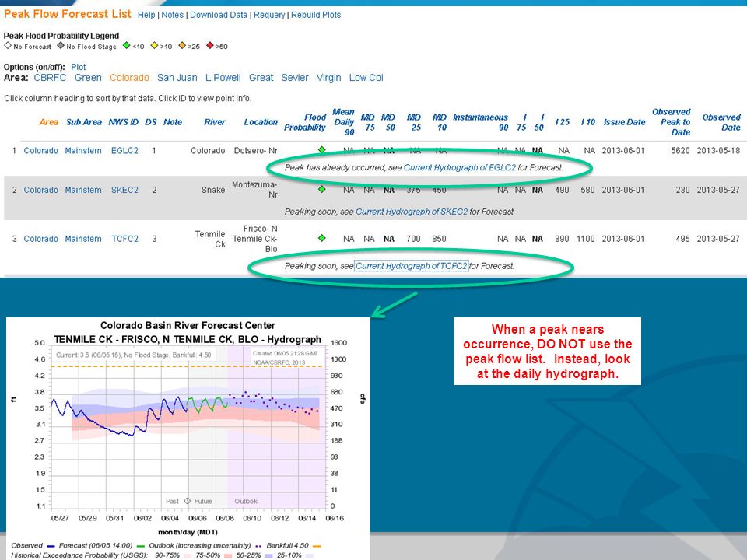Open the Help link
747x560 pixels.
(x=146, y=15)
